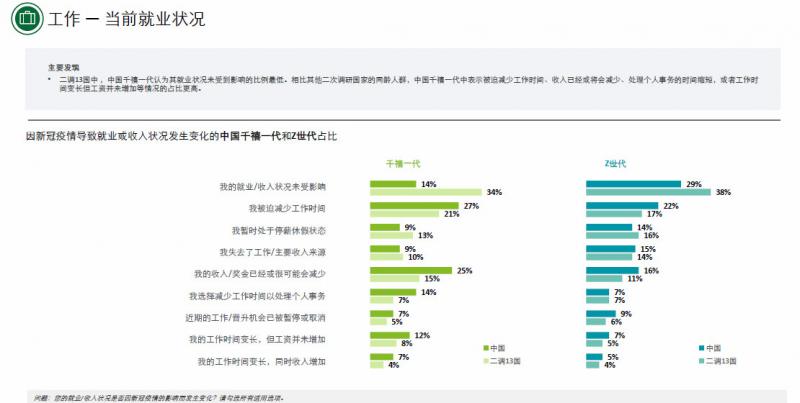Select the Z世代 column heading

pyautogui.click(x=615, y=164)
